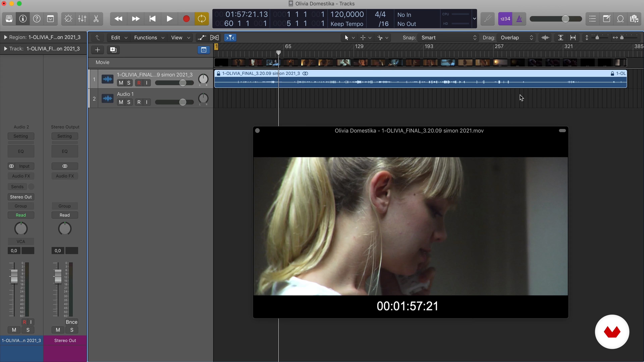
Task: Toggle Global Tracks button
Action: click(x=204, y=50)
